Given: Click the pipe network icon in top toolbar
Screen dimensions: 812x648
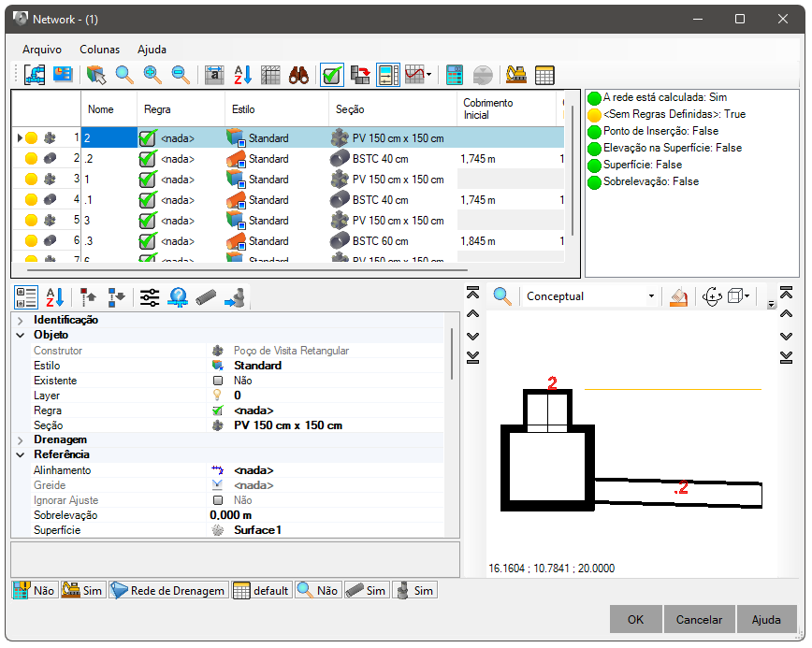Looking at the screenshot, I should tap(35, 75).
